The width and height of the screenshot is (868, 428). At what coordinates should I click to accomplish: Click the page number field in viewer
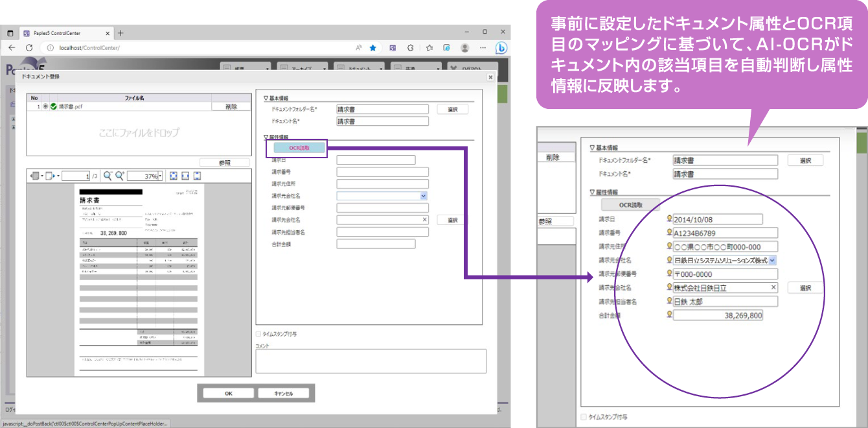click(75, 176)
